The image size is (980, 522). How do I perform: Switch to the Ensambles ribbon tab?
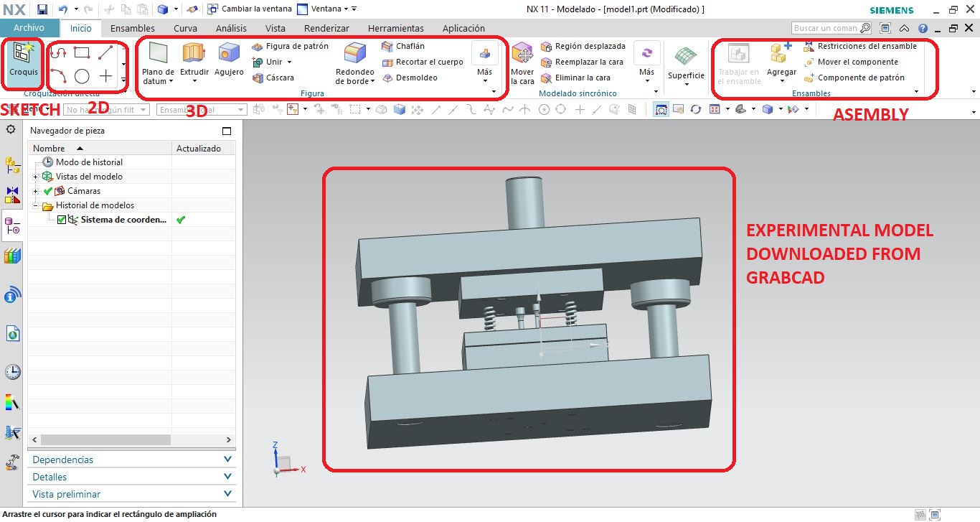click(x=133, y=28)
